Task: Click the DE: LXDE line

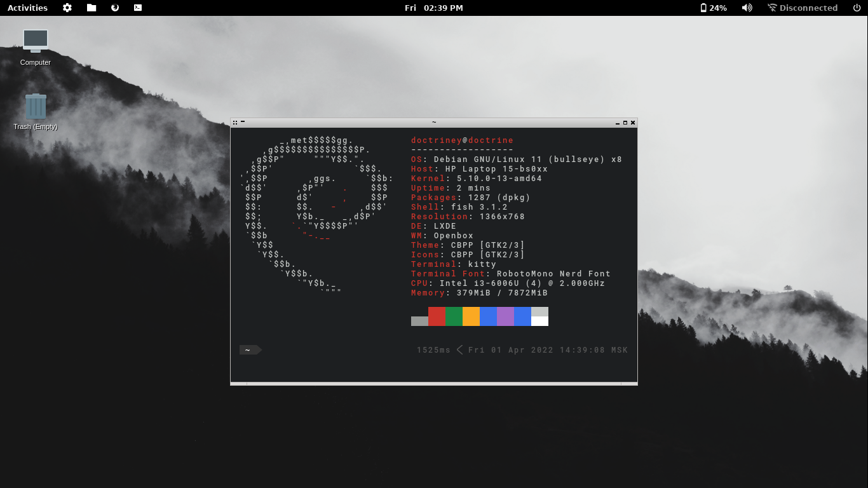Action: click(x=433, y=226)
